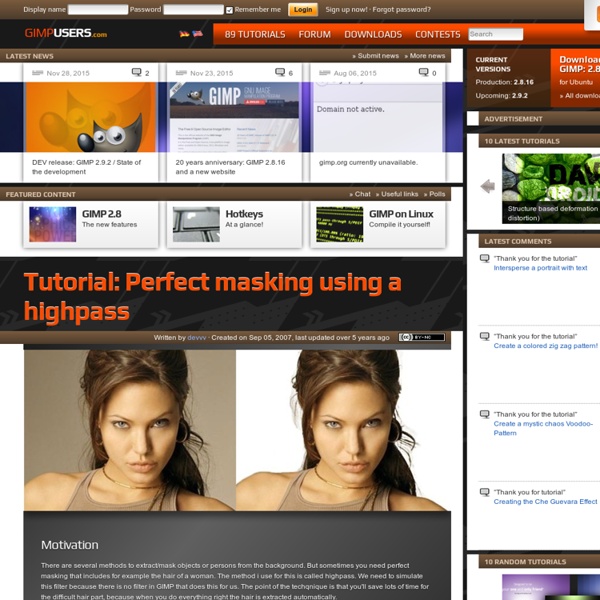Open Create a mystic chaos Voodoo-Pattern link
Image resolution: width=600 pixels, height=600 pixels.
tap(543, 428)
